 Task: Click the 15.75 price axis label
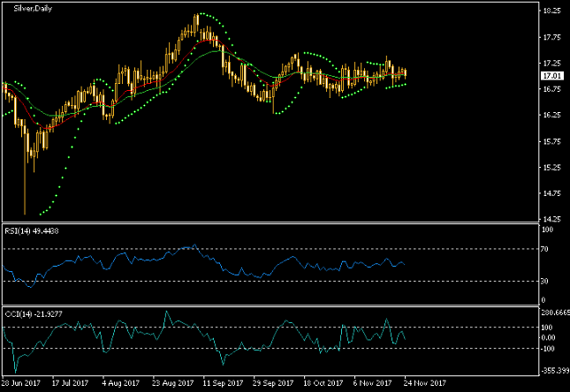(551, 141)
